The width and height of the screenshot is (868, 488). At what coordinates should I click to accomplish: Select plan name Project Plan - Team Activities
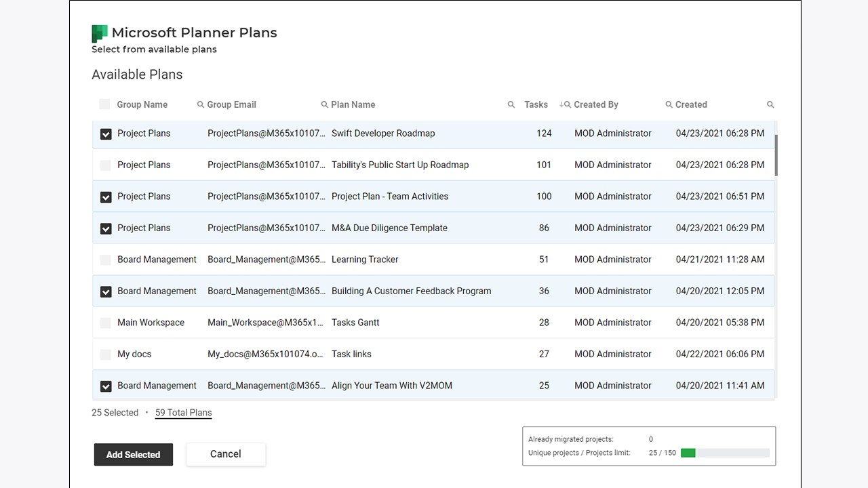390,197
